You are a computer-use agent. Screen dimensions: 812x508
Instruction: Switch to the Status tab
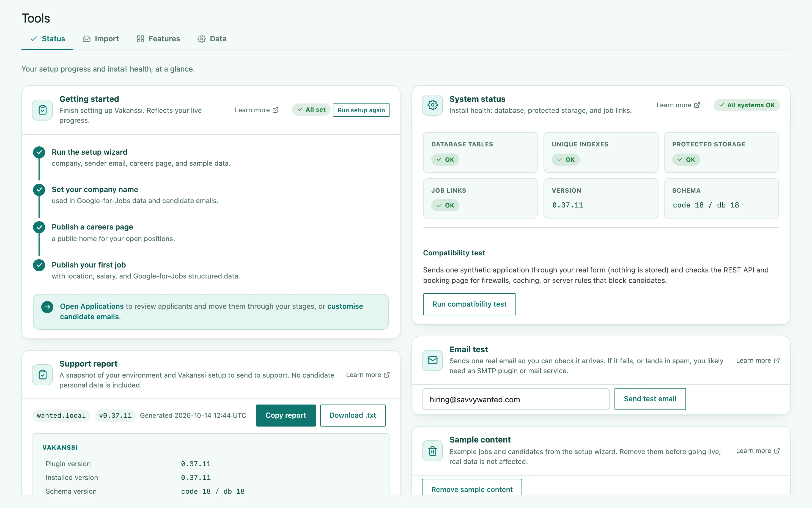tap(47, 39)
